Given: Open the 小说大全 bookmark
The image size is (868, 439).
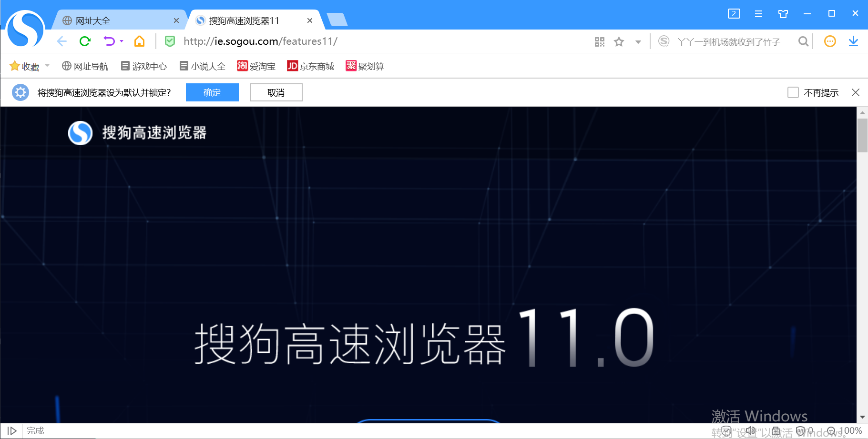Looking at the screenshot, I should [x=203, y=66].
